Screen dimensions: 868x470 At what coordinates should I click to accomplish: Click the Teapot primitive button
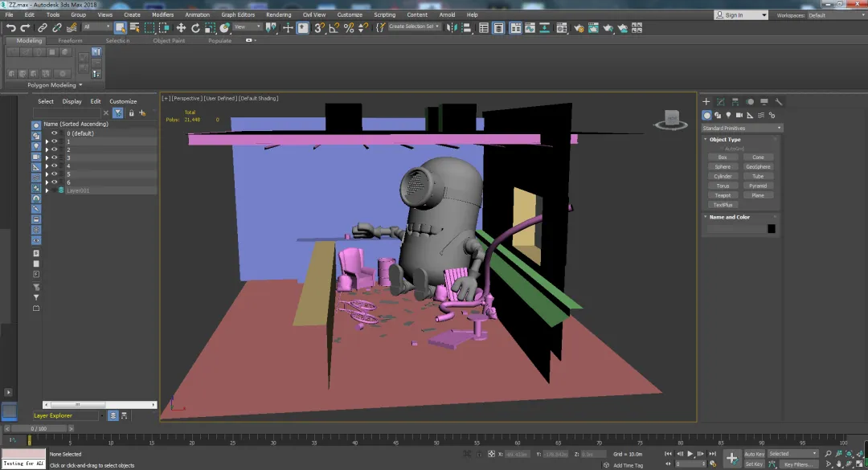(723, 195)
